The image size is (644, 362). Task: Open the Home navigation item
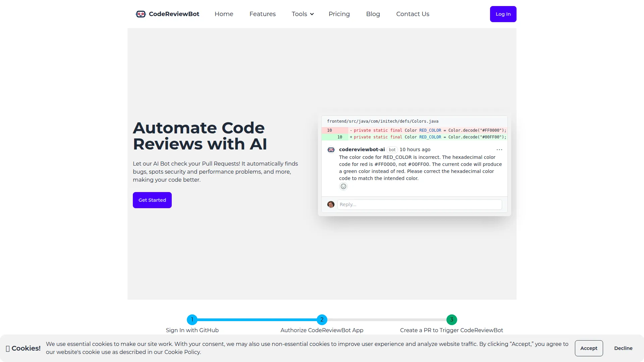[224, 14]
